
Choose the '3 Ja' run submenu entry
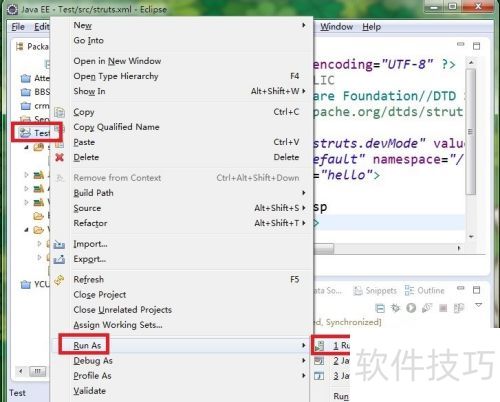point(332,376)
